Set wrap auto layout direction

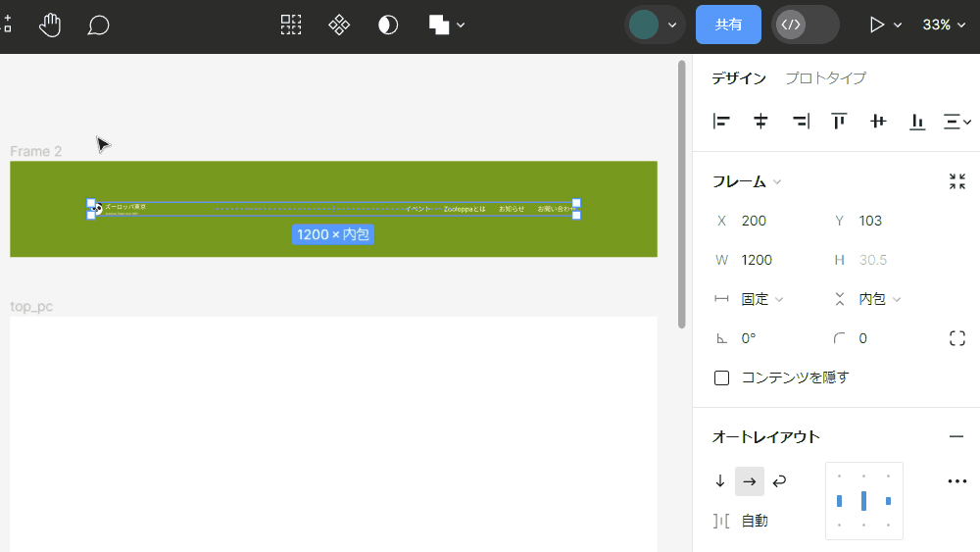(779, 480)
